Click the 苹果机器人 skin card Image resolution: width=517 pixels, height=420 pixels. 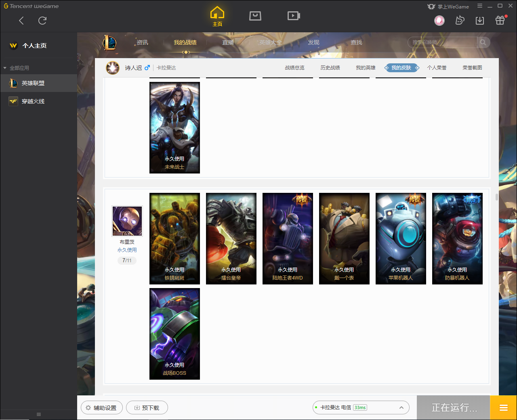point(401,239)
